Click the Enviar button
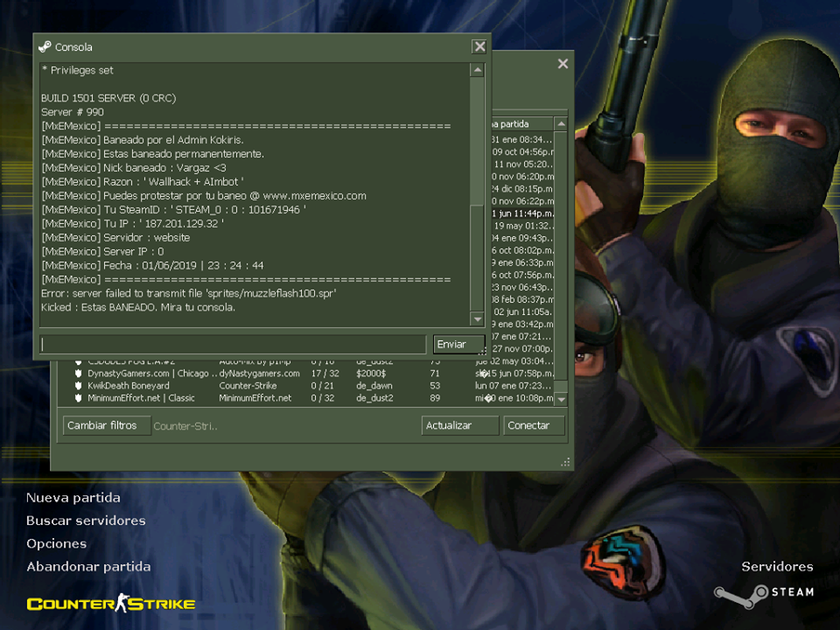The width and height of the screenshot is (840, 630). (x=458, y=345)
